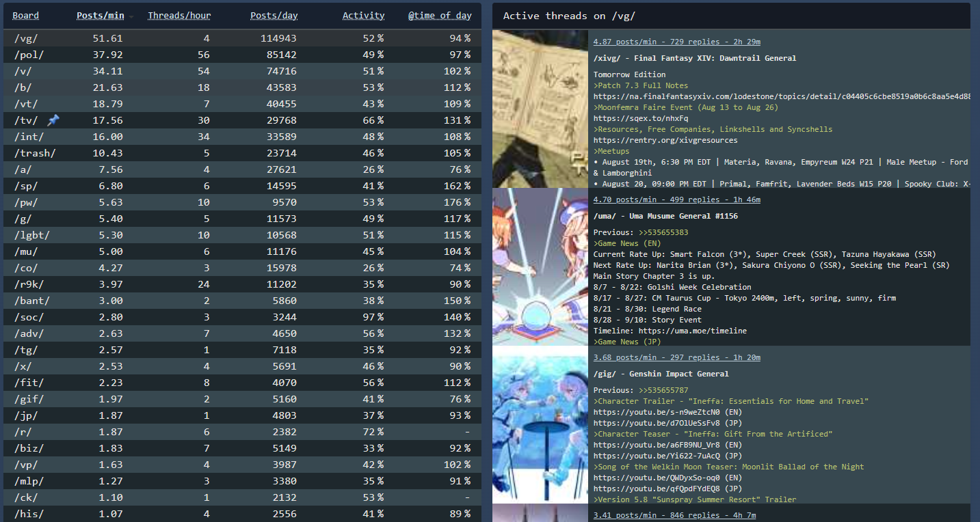Screen dimensions: 980x522
Task: Open the /uma/ thread stats link
Action: pos(677,200)
